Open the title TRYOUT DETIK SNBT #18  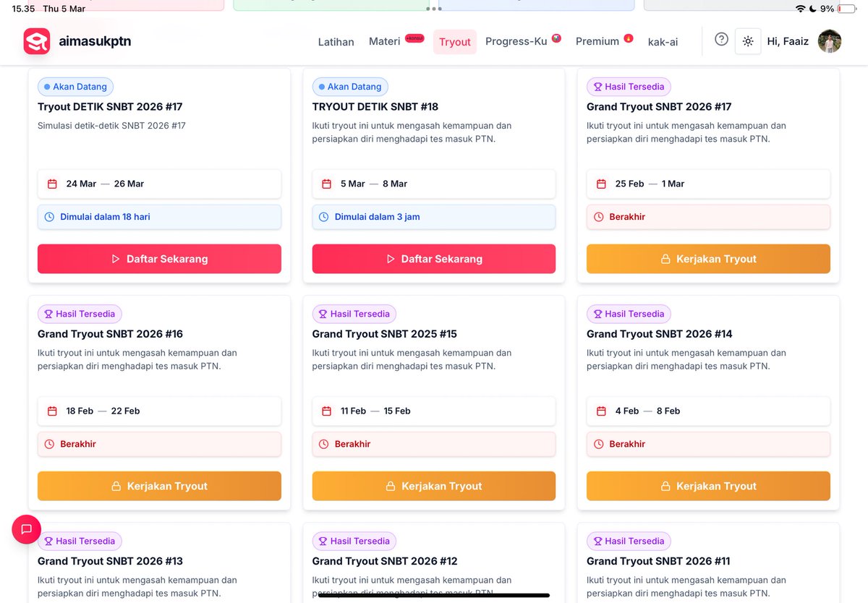click(375, 107)
